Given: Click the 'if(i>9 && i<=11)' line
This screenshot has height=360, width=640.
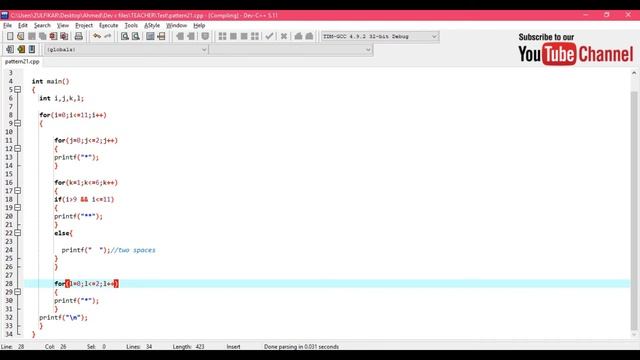Looking at the screenshot, I should pos(84,199).
